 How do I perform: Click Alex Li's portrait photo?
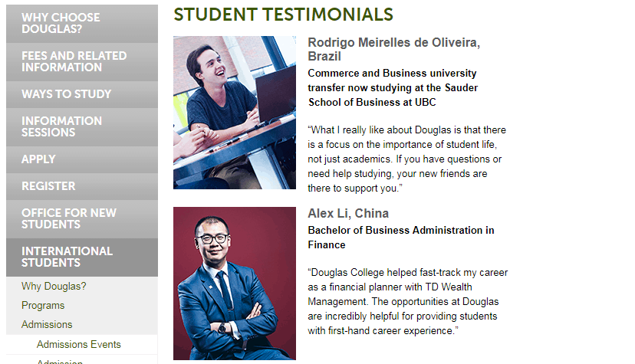[235, 283]
